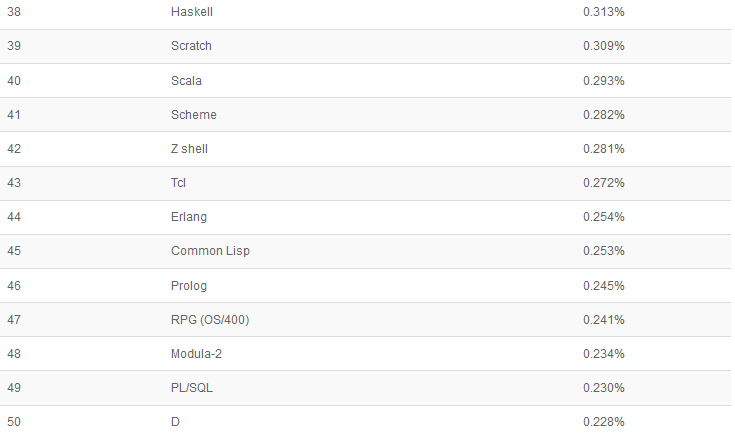Click the Z shell entry
Viewport: 735px width, 437px height.
(189, 149)
